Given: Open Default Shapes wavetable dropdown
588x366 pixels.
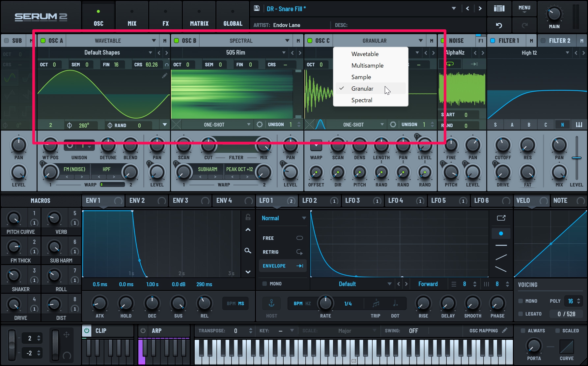Looking at the screenshot, I should [x=102, y=53].
